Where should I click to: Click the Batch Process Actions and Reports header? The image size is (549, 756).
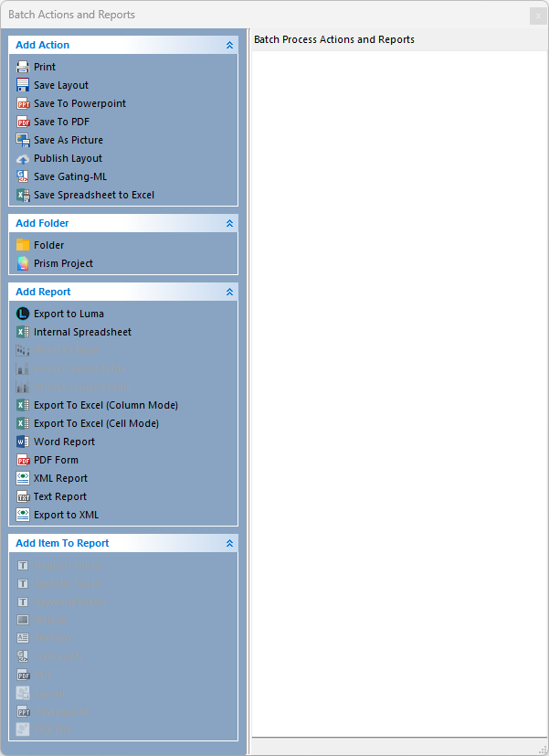334,39
